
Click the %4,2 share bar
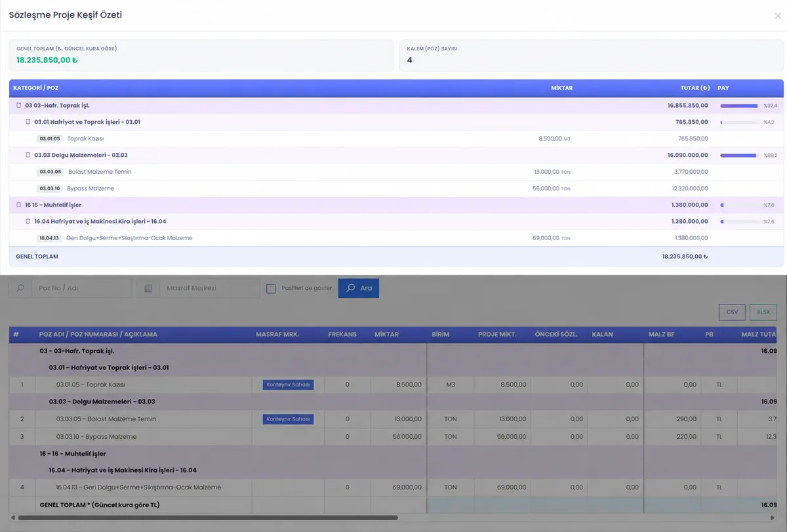[740, 122]
